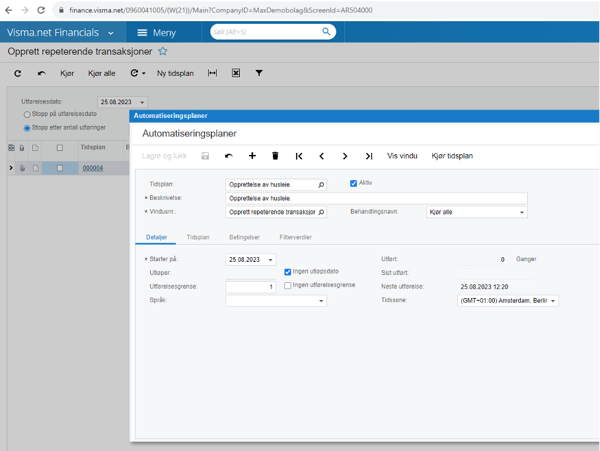Open the filter funnel icon
Screen dimensions: 600x451
[259, 73]
